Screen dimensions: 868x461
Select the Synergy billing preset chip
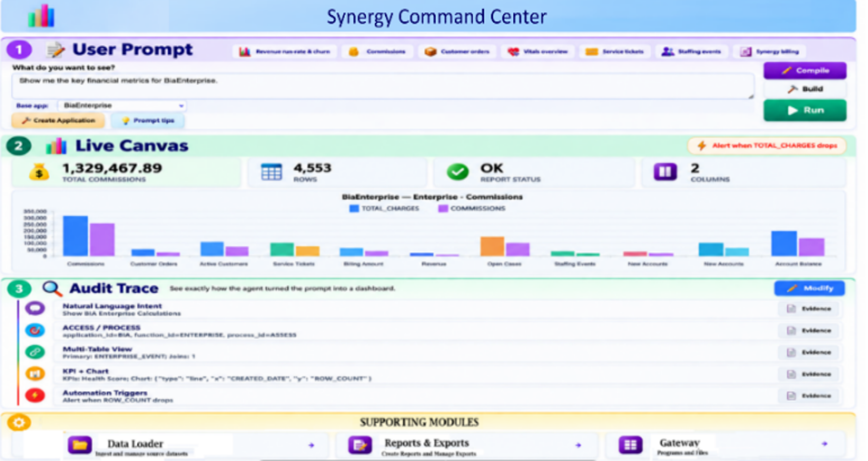tap(769, 52)
